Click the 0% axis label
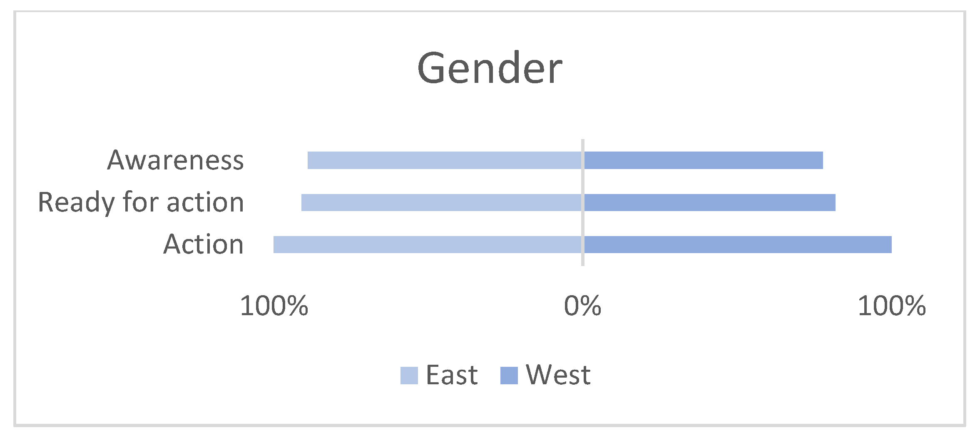This screenshot has height=438, width=980. pyautogui.click(x=582, y=306)
